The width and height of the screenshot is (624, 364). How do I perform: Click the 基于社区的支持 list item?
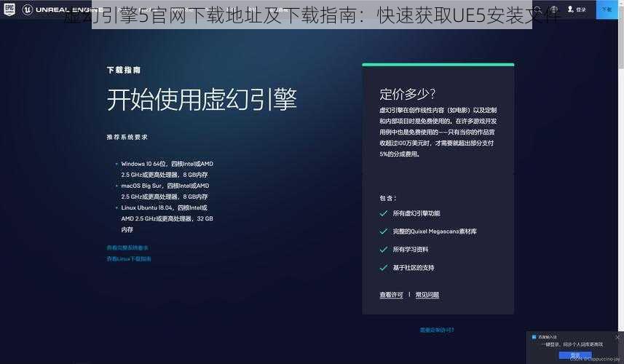pyautogui.click(x=407, y=268)
